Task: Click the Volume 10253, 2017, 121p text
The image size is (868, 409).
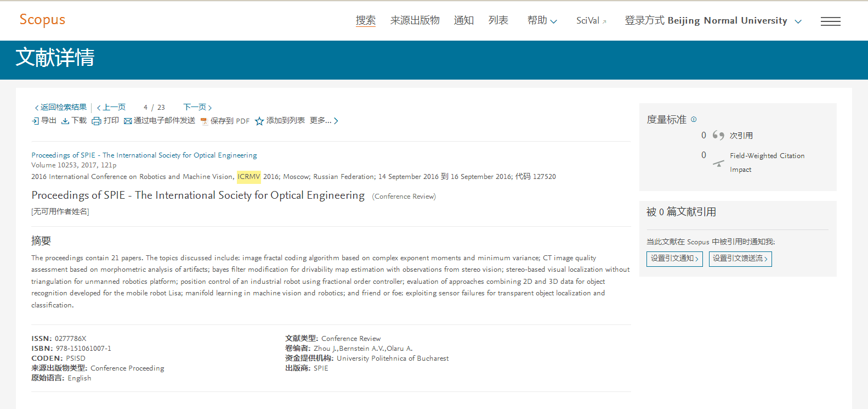Action: coord(74,165)
